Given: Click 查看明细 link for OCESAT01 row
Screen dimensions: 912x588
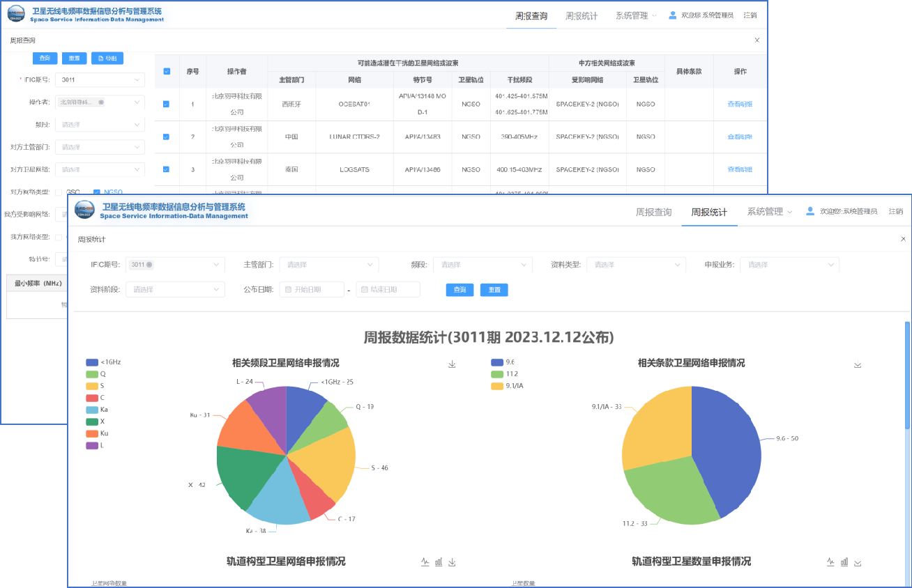Looking at the screenshot, I should point(740,105).
